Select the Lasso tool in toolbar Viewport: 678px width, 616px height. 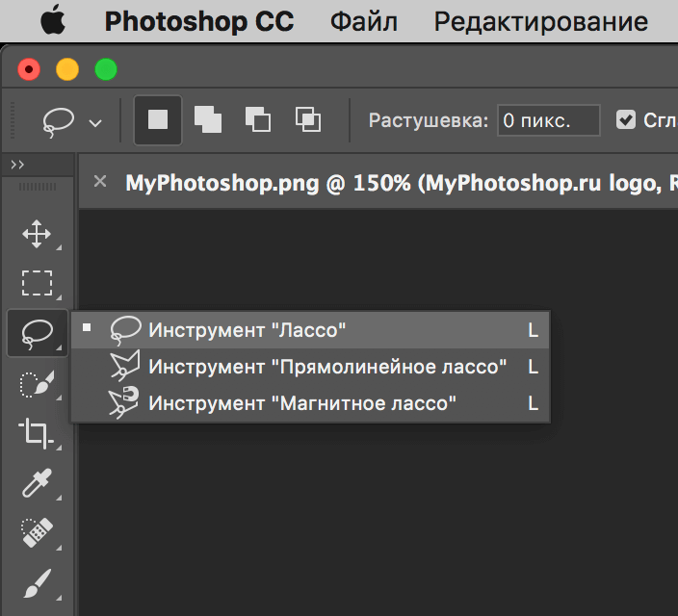[x=38, y=333]
